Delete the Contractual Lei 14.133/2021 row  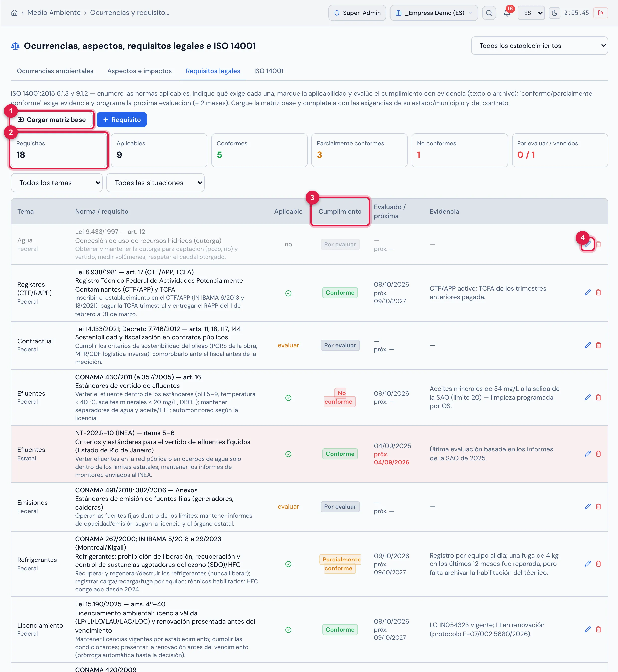pyautogui.click(x=598, y=345)
